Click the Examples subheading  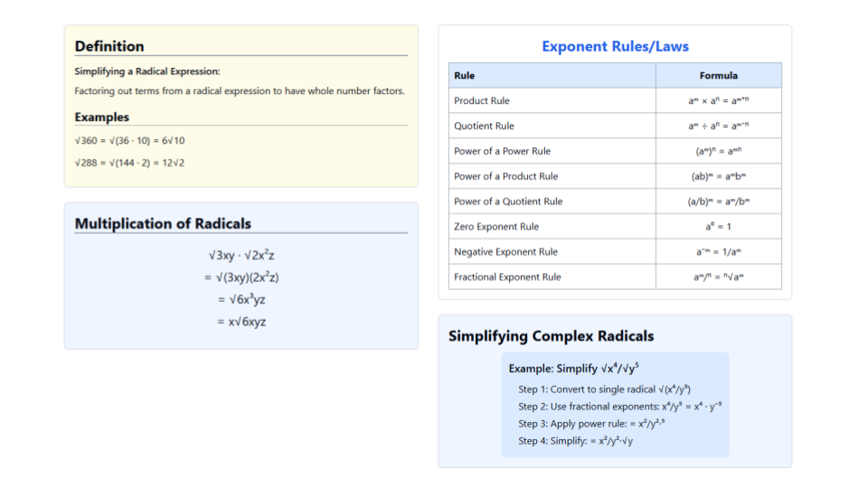102,117
